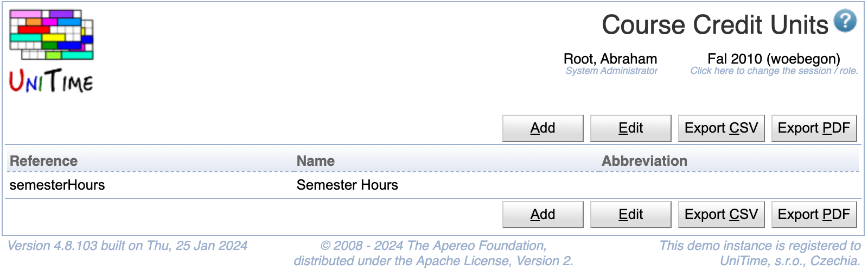Click the change session / role hint text
Screen dimensions: 868x275
tap(774, 71)
